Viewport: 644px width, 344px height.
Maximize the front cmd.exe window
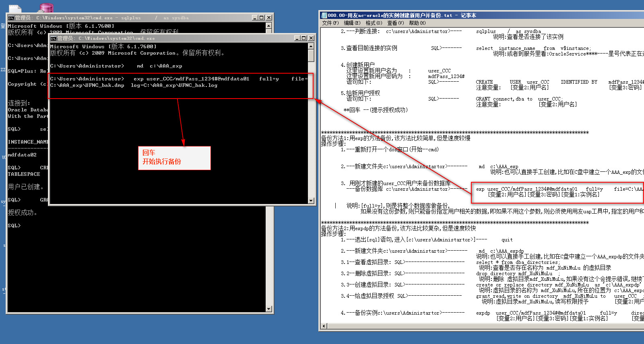coord(304,38)
